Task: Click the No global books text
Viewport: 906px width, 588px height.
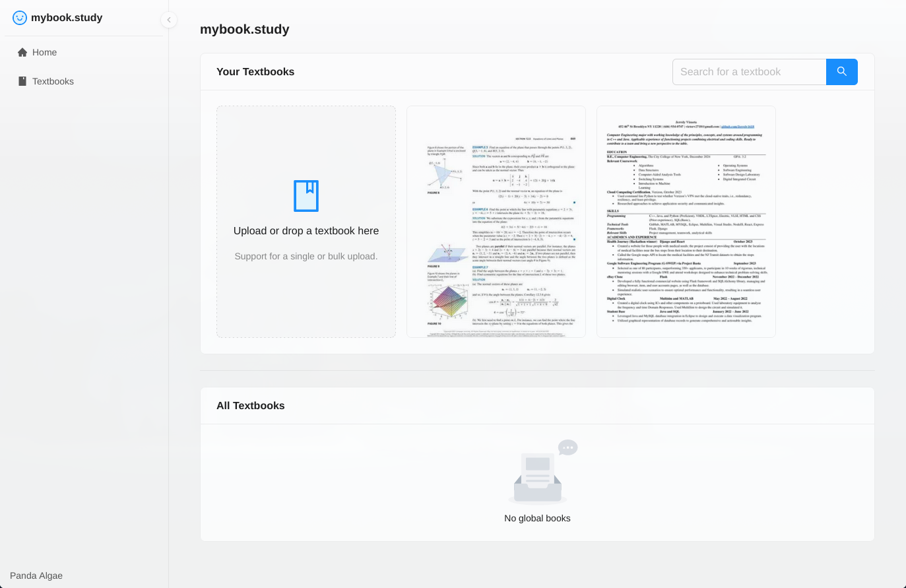Action: pyautogui.click(x=537, y=519)
